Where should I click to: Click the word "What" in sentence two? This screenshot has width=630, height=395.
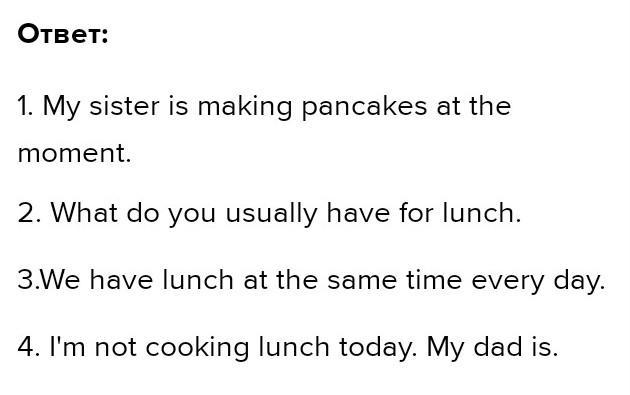(84, 213)
